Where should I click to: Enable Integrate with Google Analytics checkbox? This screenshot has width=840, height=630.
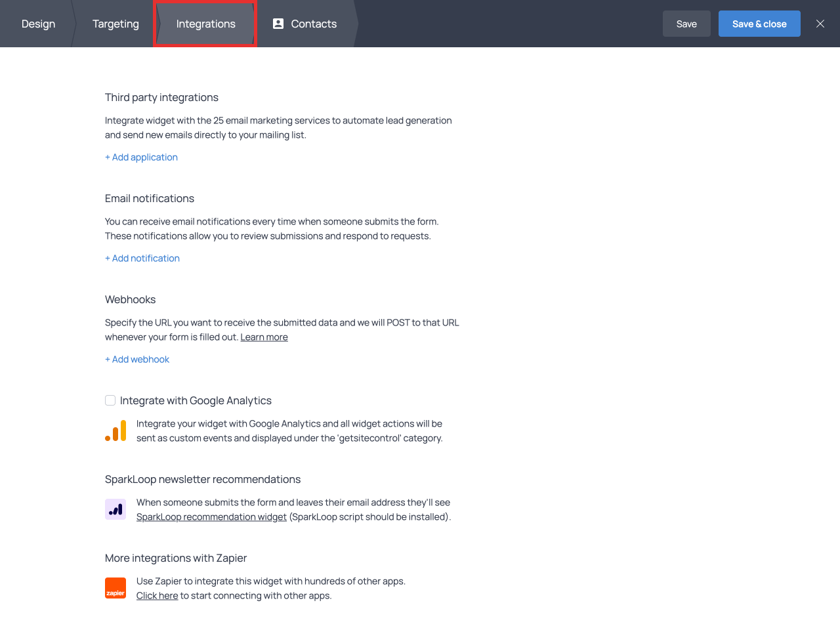(110, 400)
